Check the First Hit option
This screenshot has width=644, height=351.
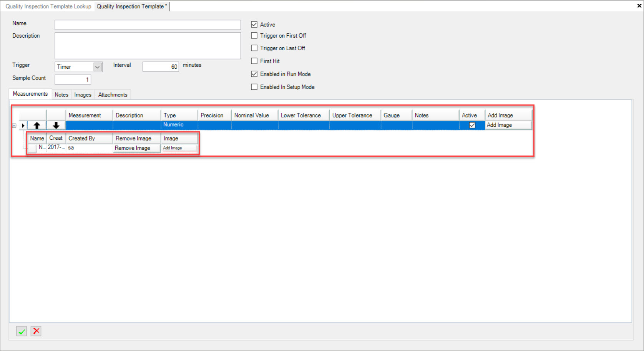pos(254,61)
